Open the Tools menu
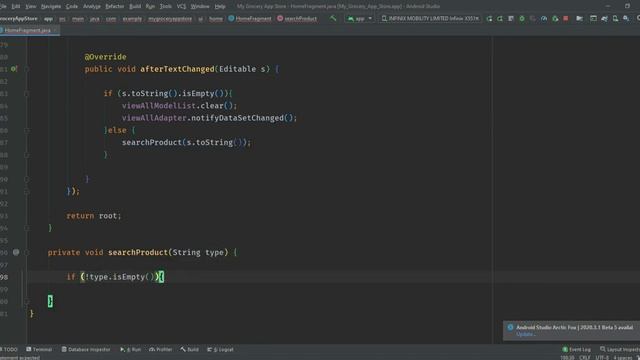The height and width of the screenshot is (360, 640). [x=166, y=6]
